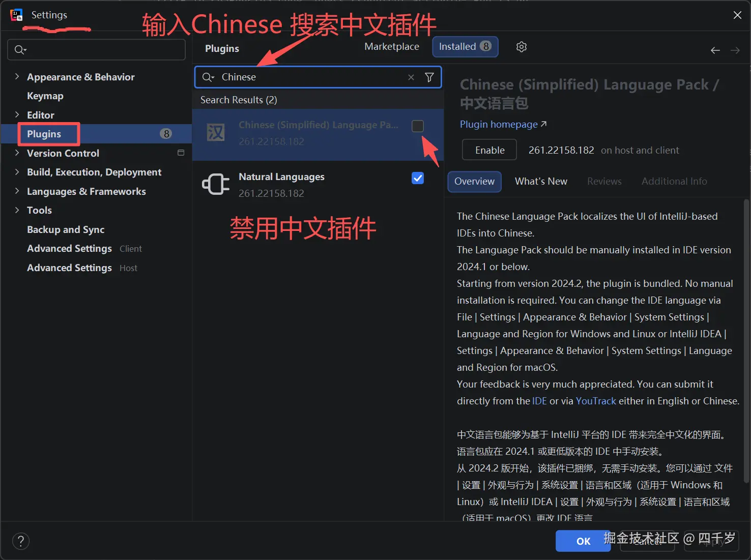Open search options via the plugin search magnifier

click(x=208, y=77)
